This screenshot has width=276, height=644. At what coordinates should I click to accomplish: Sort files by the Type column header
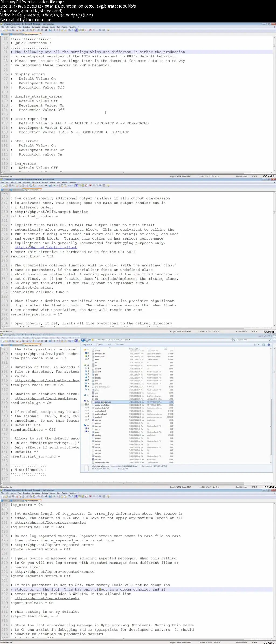tap(149, 349)
